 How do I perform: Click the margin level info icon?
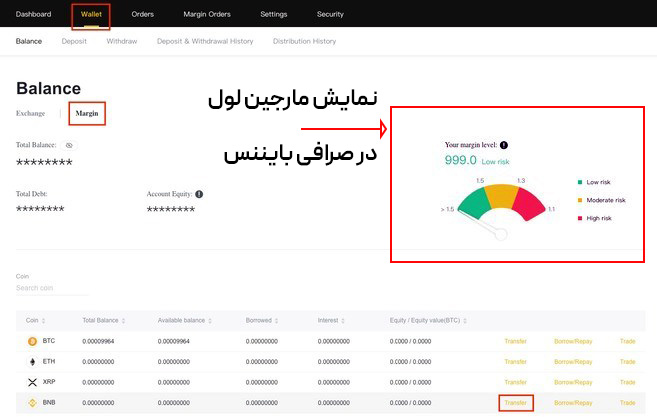503,145
